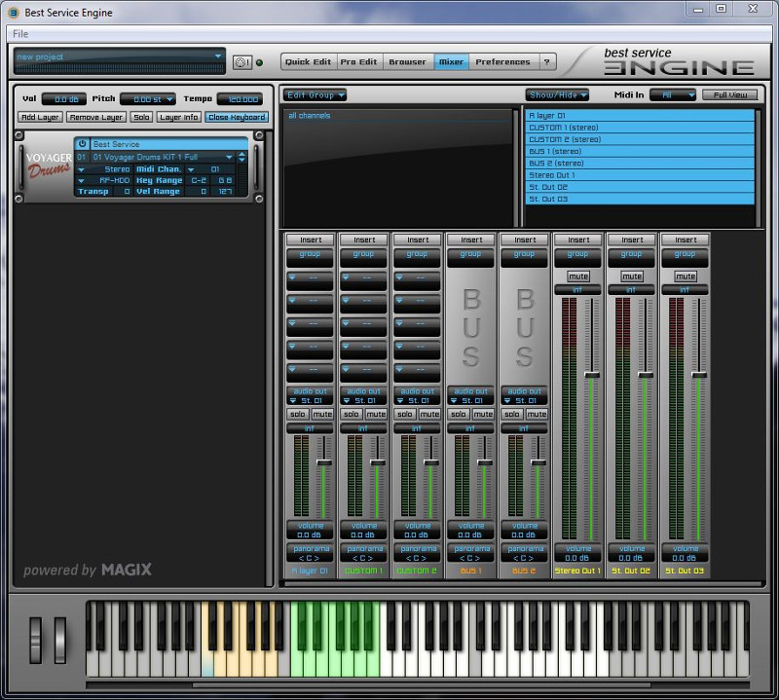
Task: Open fifth send slot arrow on A layer 01
Action: point(292,369)
